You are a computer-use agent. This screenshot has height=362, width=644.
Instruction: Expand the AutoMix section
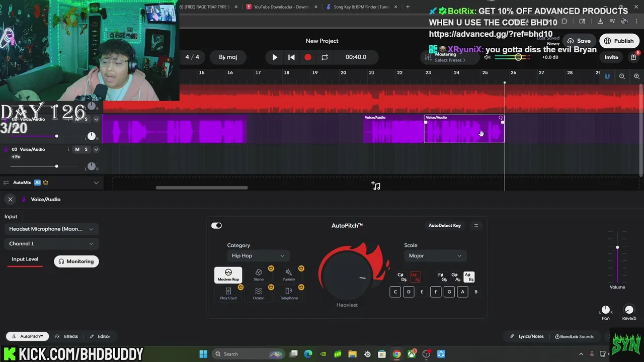click(x=96, y=183)
